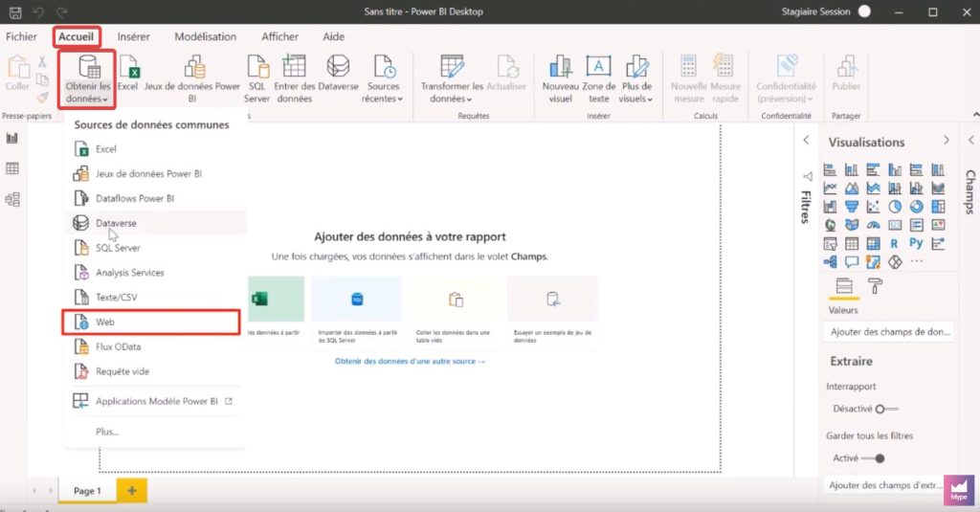The width and height of the screenshot is (980, 512).
Task: Click the cut scissors icon
Action: [x=42, y=62]
